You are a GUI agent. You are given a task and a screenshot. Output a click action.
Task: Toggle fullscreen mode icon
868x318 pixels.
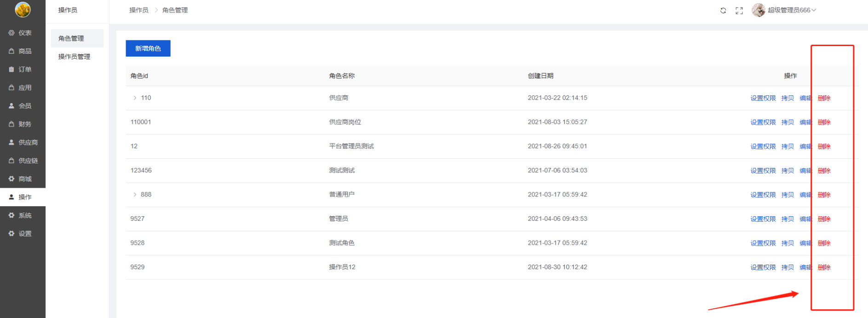(x=739, y=11)
